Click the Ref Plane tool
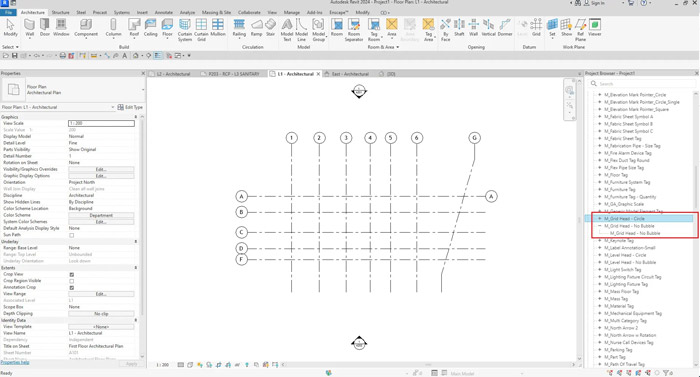Viewport: 700px width, 377px height. [580, 30]
